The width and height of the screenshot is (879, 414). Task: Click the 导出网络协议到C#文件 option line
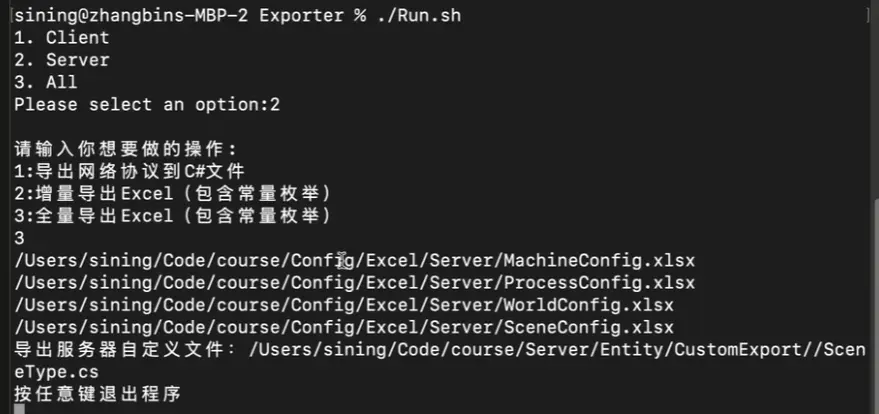coord(129,171)
